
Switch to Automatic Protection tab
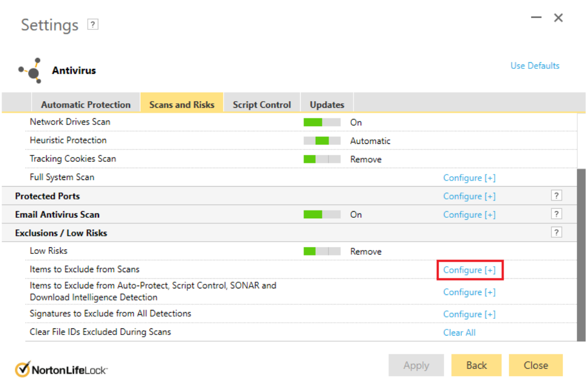86,104
